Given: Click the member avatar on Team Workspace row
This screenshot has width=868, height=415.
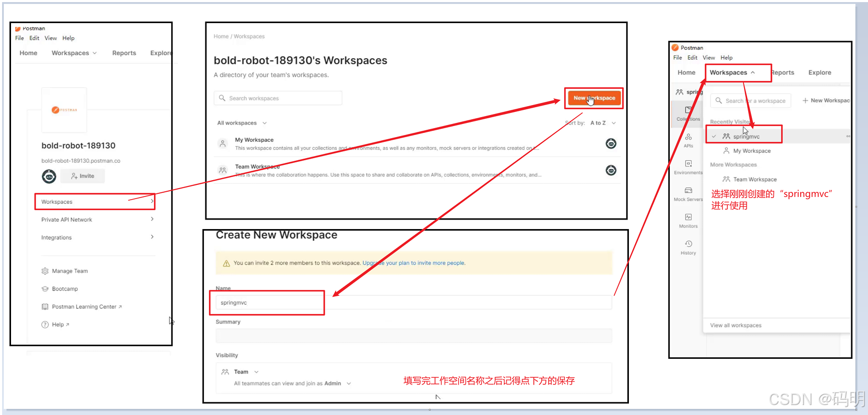Looking at the screenshot, I should pyautogui.click(x=611, y=170).
